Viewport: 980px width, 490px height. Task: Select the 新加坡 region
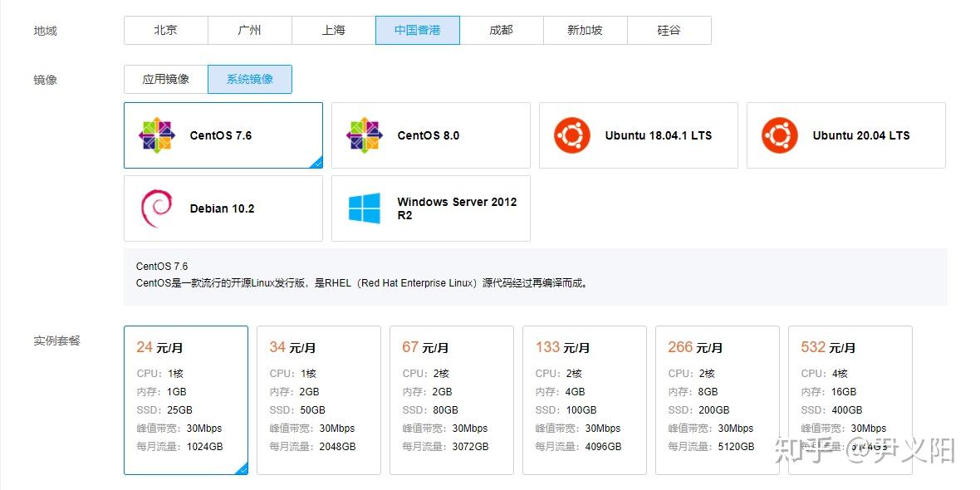(585, 30)
